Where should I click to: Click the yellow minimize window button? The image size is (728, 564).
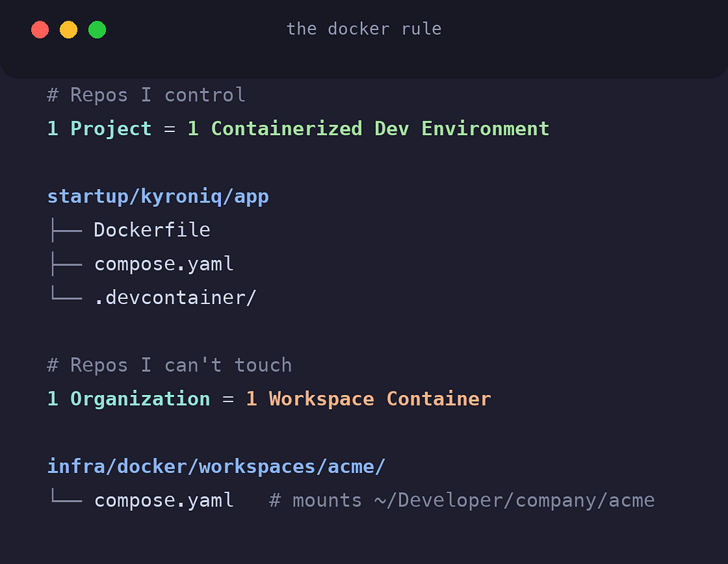(x=69, y=30)
